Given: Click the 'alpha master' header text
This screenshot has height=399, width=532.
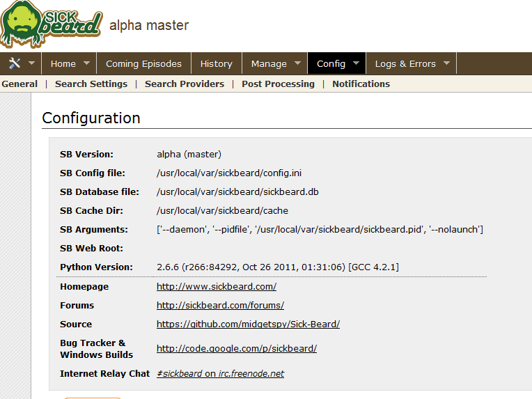Looking at the screenshot, I should (x=149, y=26).
